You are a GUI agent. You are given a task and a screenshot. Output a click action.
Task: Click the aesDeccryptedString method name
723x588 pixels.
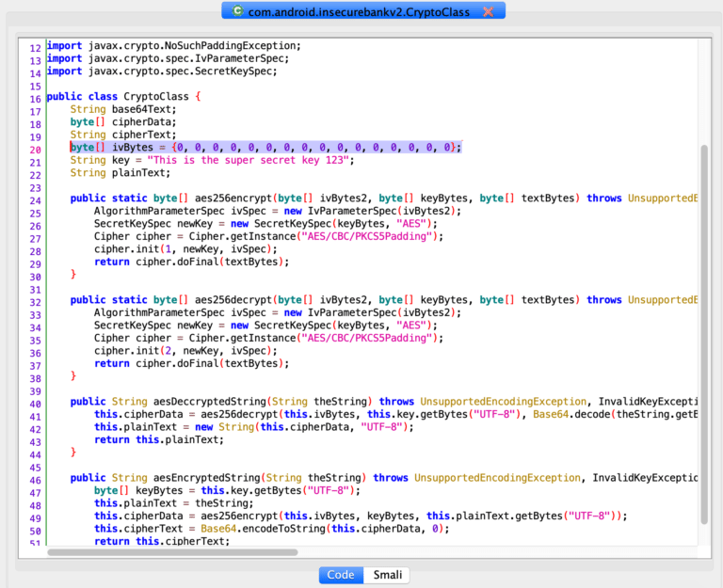pos(210,402)
